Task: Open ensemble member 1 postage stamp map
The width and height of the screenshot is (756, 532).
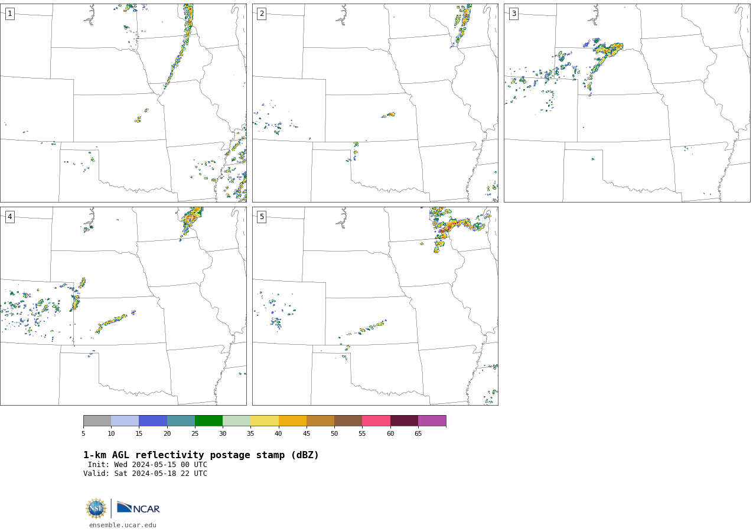Action: tap(123, 103)
